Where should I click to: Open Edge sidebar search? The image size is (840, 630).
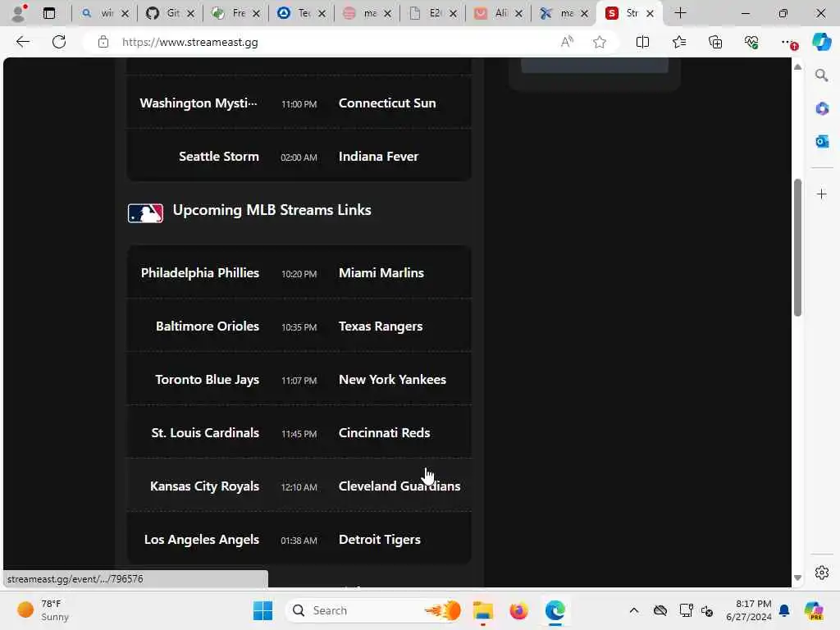822,75
